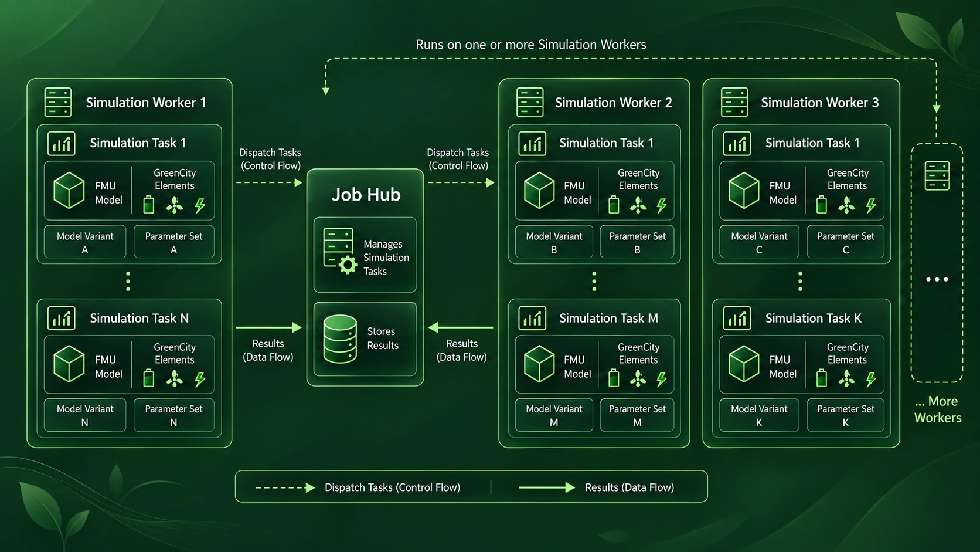
Task: Select the Model Variant A box
Action: point(85,242)
